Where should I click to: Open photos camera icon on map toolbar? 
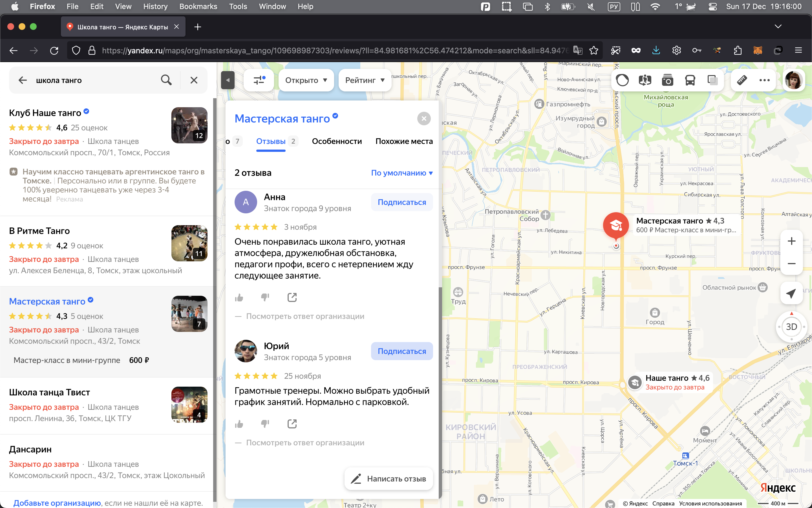coord(667,80)
